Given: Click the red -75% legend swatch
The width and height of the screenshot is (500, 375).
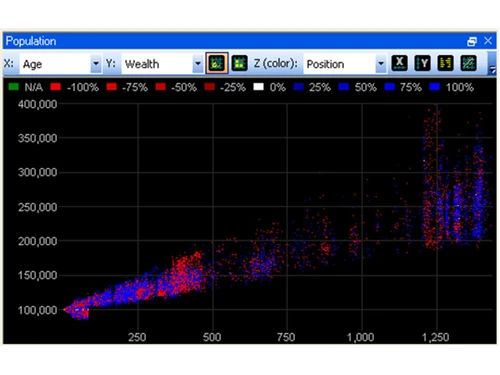Looking at the screenshot, I should click(111, 87).
